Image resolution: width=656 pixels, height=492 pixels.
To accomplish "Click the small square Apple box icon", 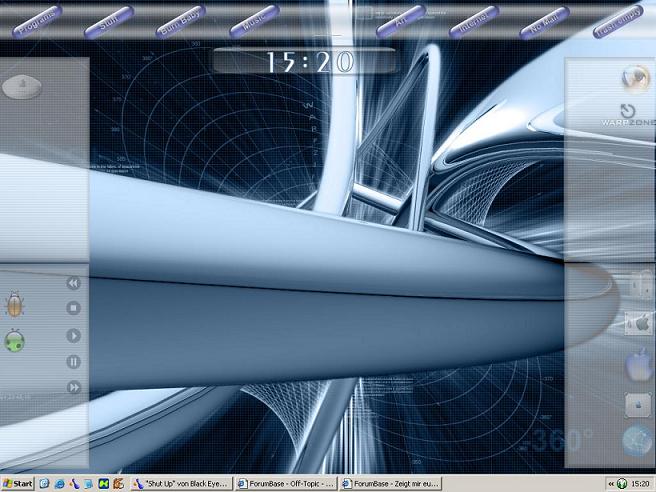I will click(638, 405).
